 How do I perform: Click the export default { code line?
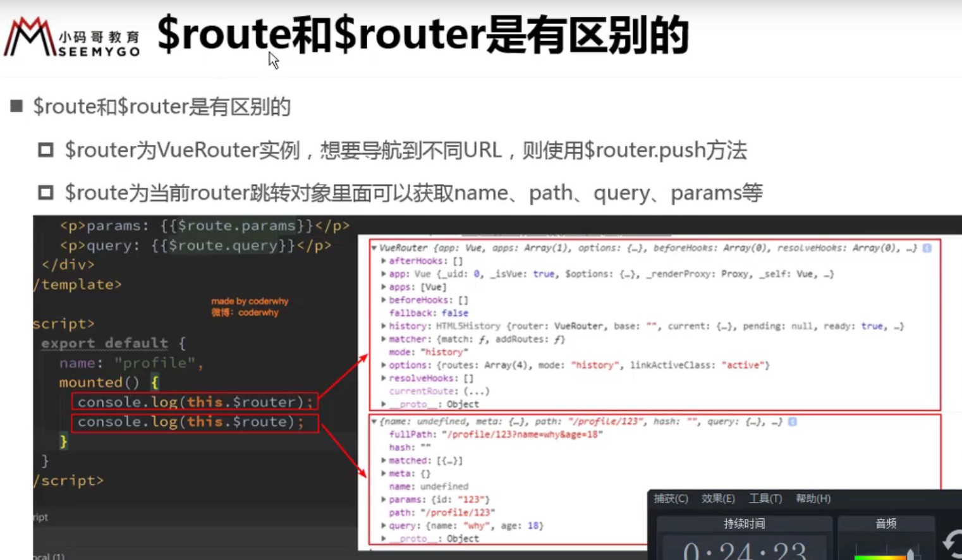[113, 343]
